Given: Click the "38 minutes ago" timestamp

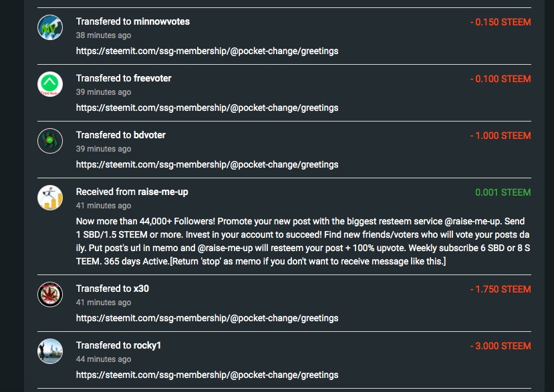Looking at the screenshot, I should [x=104, y=35].
